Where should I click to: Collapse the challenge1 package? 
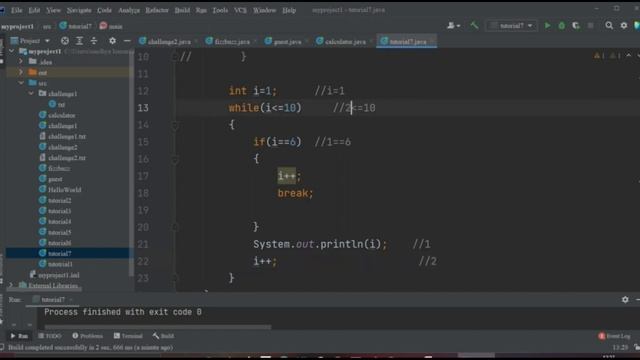[31, 93]
